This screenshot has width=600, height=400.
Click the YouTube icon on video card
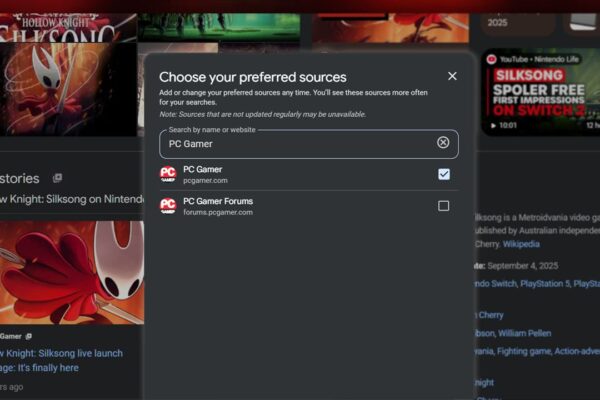tap(492, 59)
